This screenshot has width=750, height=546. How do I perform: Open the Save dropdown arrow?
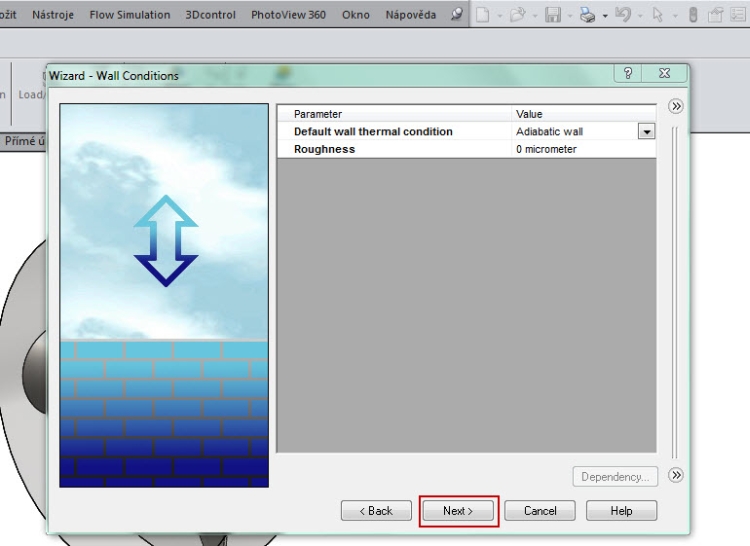click(x=570, y=16)
